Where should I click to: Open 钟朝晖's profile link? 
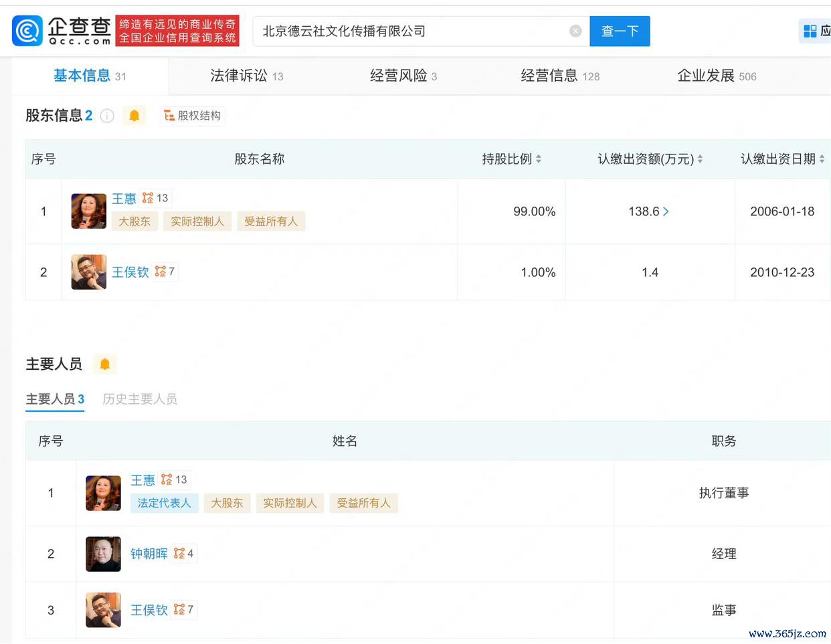pos(149,554)
